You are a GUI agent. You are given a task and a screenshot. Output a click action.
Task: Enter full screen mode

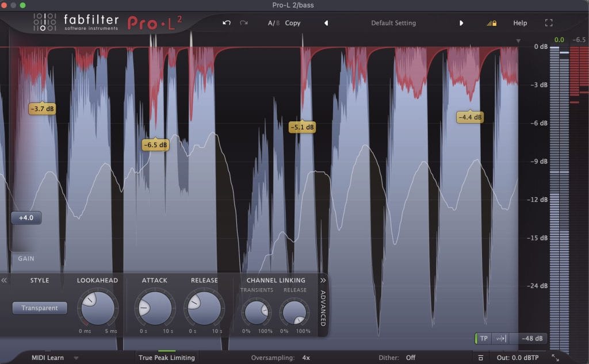click(x=549, y=23)
